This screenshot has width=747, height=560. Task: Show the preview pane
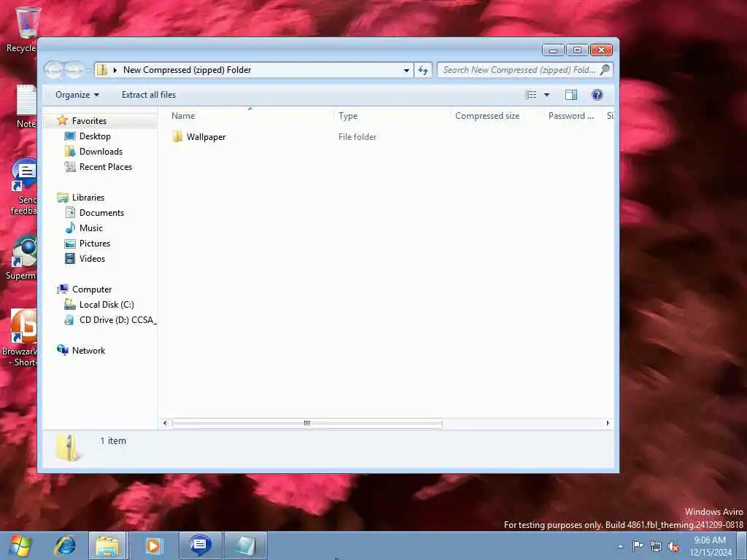tap(571, 95)
